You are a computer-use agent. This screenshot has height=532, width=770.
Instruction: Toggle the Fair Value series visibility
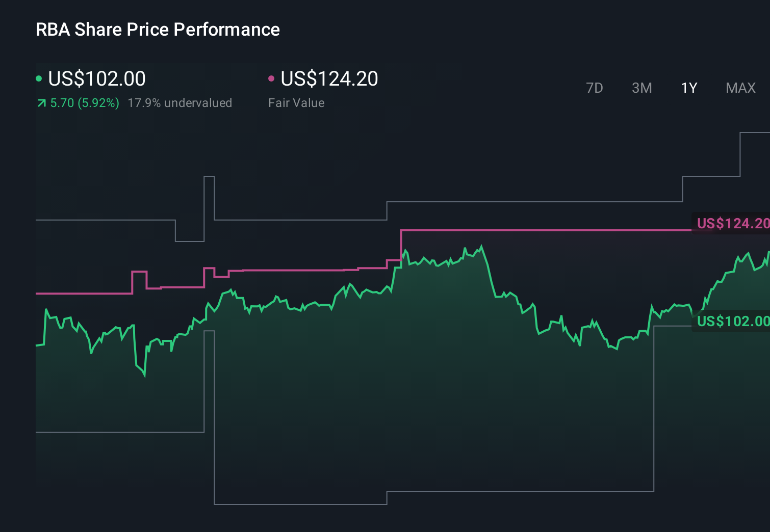click(x=329, y=78)
